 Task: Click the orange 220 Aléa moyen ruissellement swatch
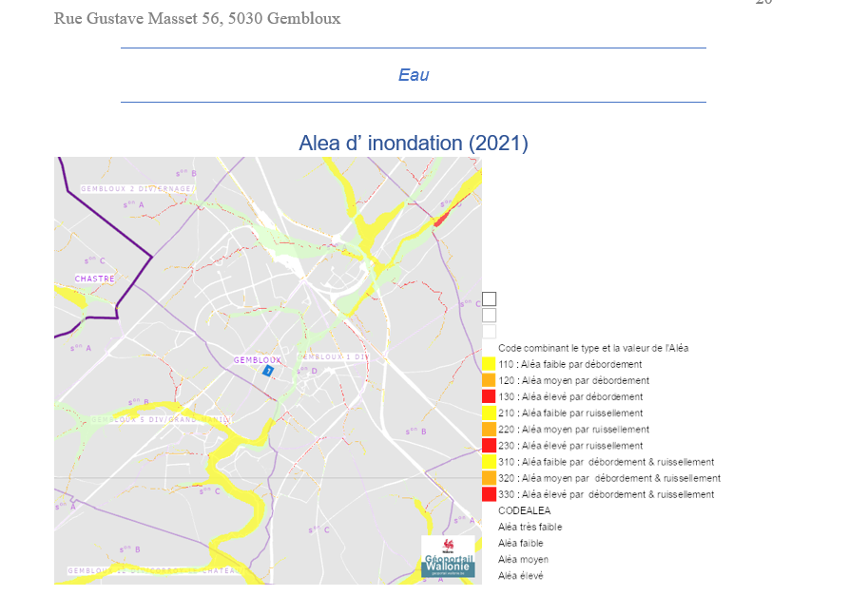(489, 430)
